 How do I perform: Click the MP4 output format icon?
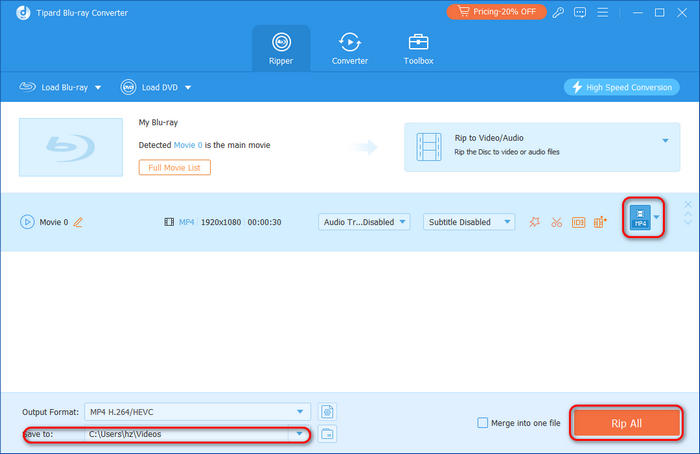(x=640, y=217)
